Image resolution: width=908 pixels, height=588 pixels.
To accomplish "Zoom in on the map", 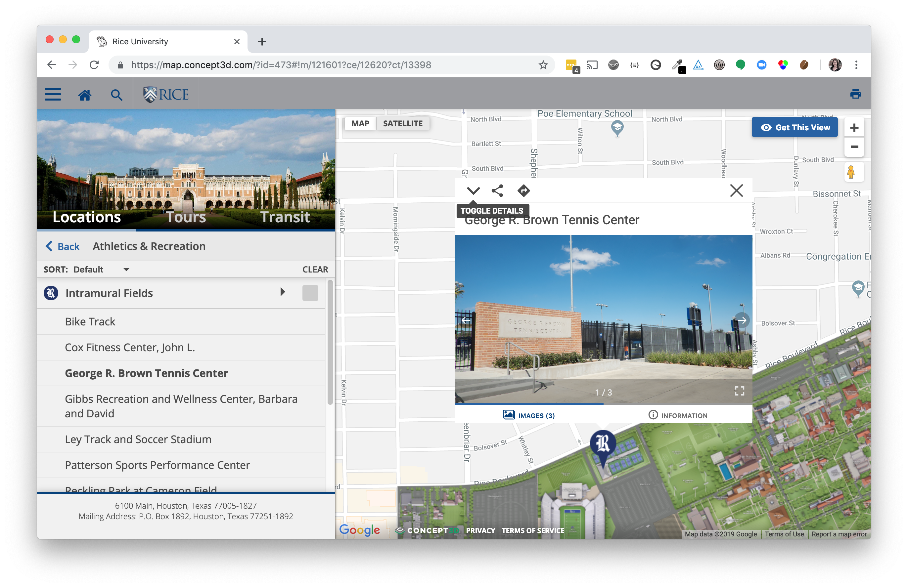I will coord(854,127).
